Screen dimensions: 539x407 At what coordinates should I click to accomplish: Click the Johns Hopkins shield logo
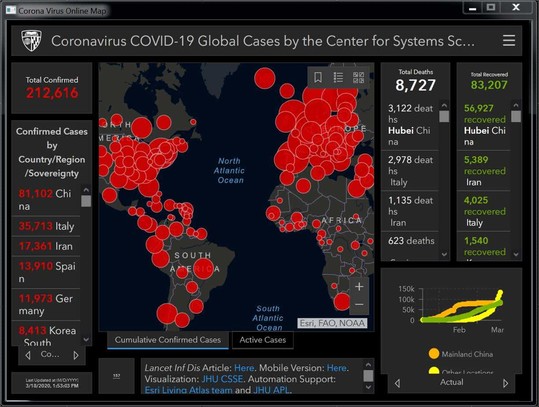31,41
